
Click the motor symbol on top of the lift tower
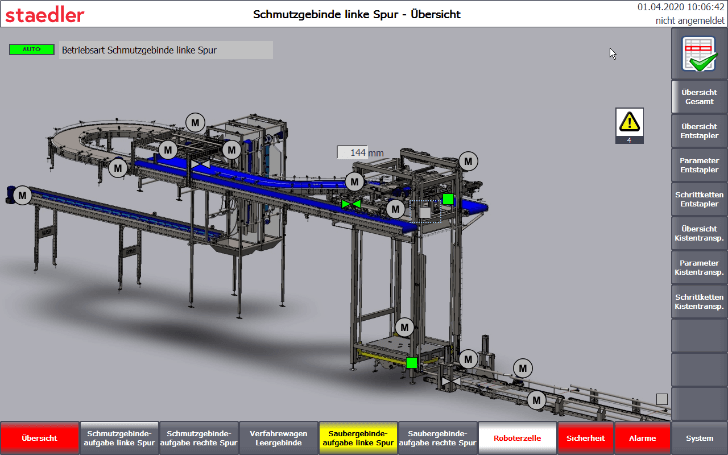point(467,160)
